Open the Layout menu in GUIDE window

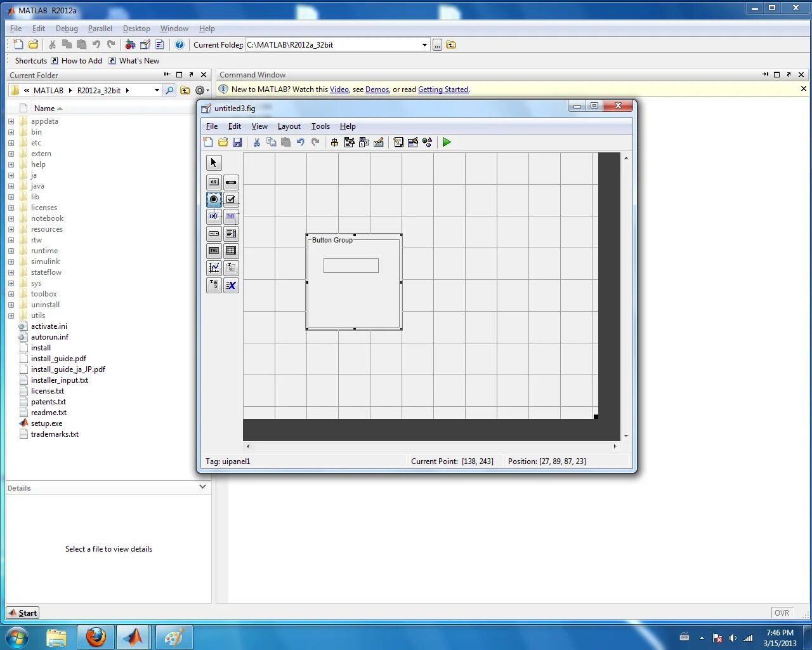(289, 126)
